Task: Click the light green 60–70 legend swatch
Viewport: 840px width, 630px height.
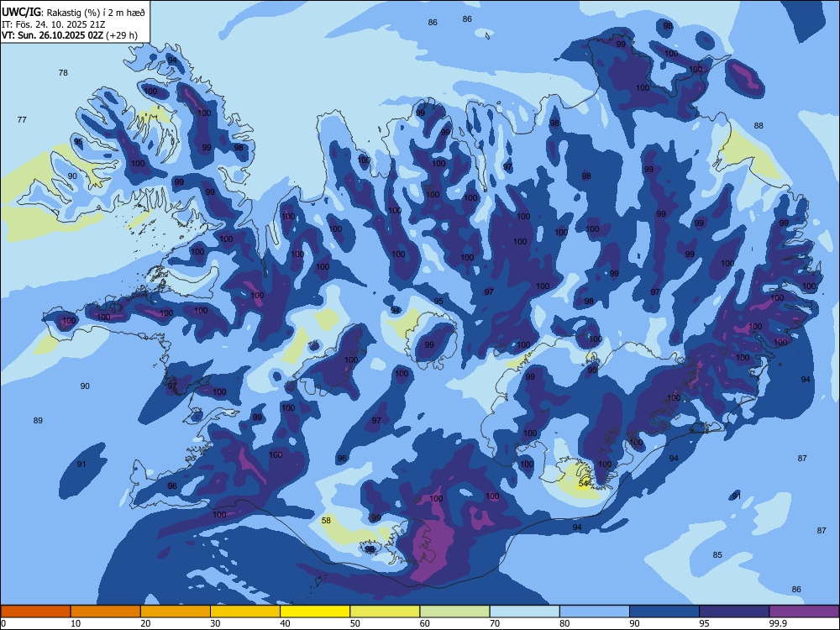Action: [x=454, y=612]
